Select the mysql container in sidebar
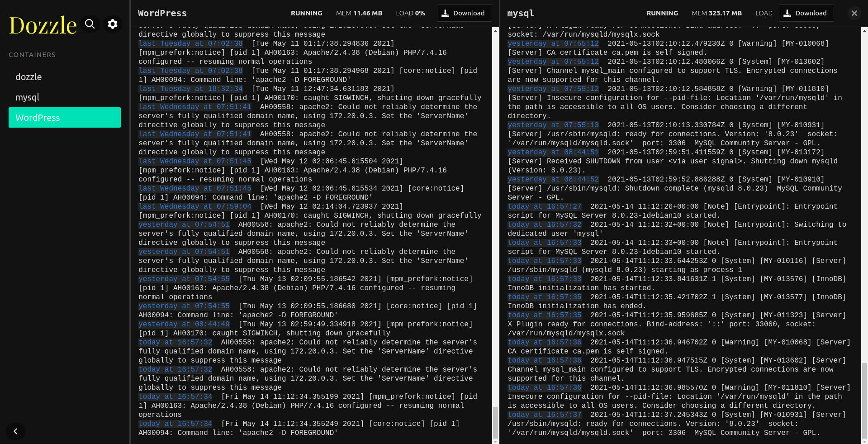This screenshot has height=444, width=868. [28, 97]
